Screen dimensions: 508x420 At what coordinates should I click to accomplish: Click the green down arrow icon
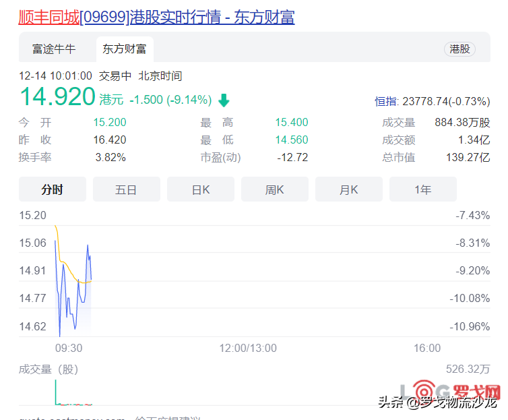[x=224, y=100]
